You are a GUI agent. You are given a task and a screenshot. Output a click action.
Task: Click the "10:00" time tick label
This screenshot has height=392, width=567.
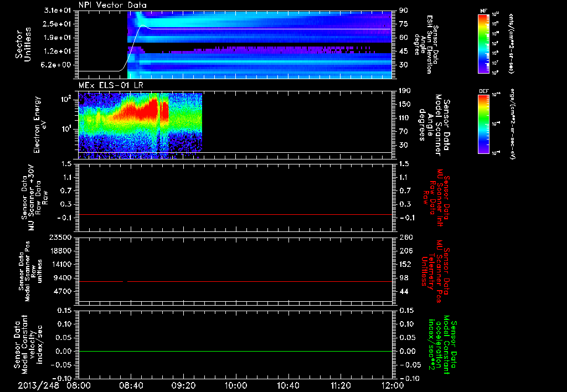(236, 385)
